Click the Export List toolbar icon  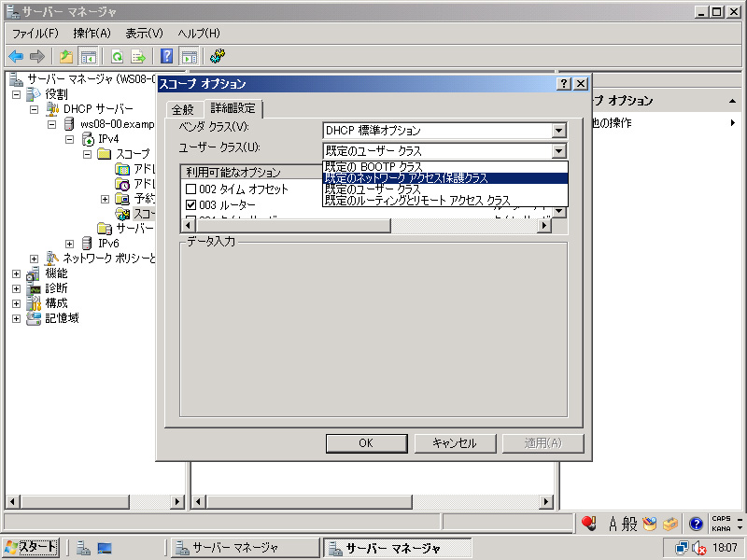click(x=138, y=56)
